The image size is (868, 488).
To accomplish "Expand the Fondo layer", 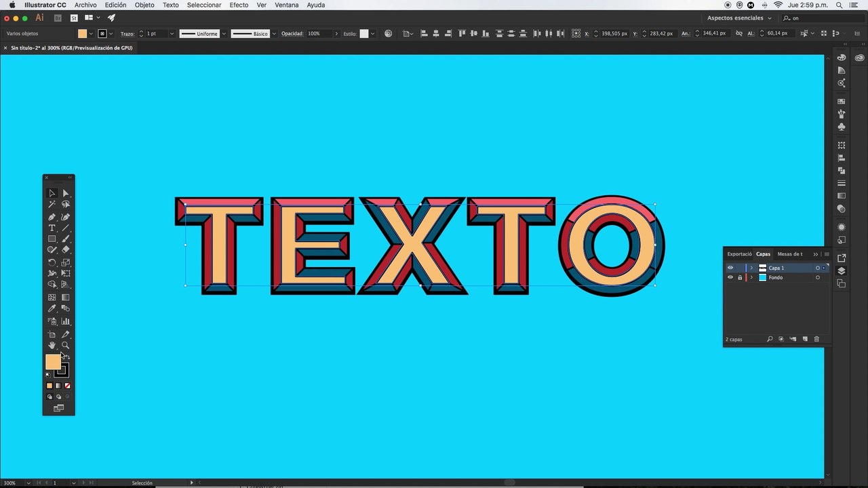I will 751,277.
